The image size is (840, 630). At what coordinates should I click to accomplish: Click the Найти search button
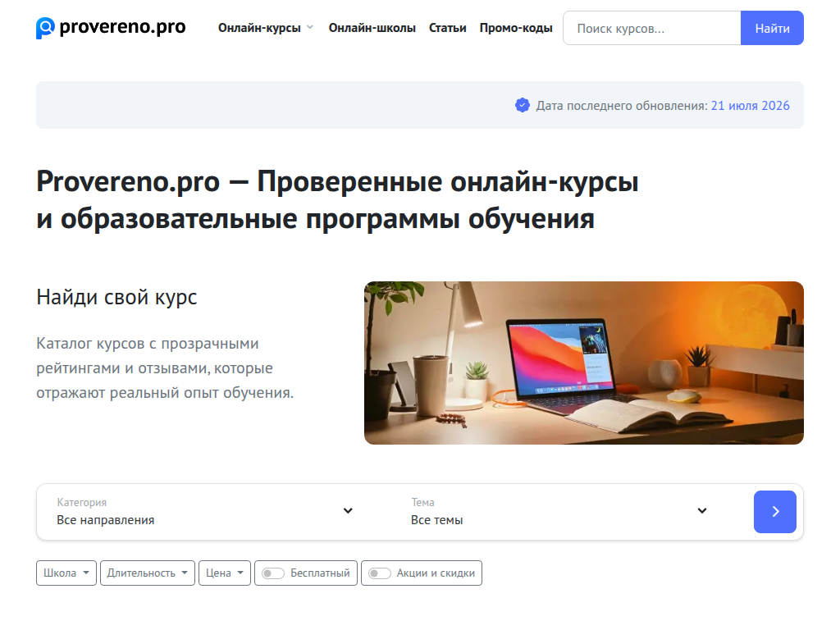(x=772, y=28)
